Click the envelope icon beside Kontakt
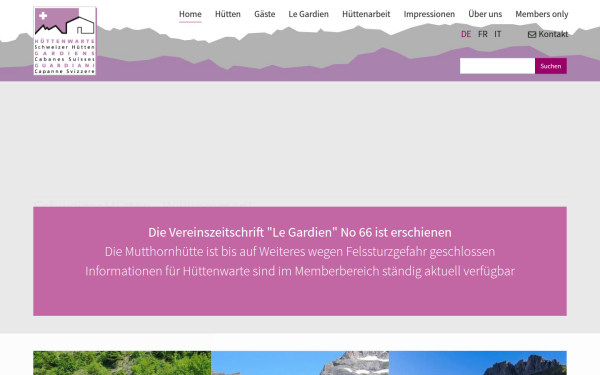 532,35
